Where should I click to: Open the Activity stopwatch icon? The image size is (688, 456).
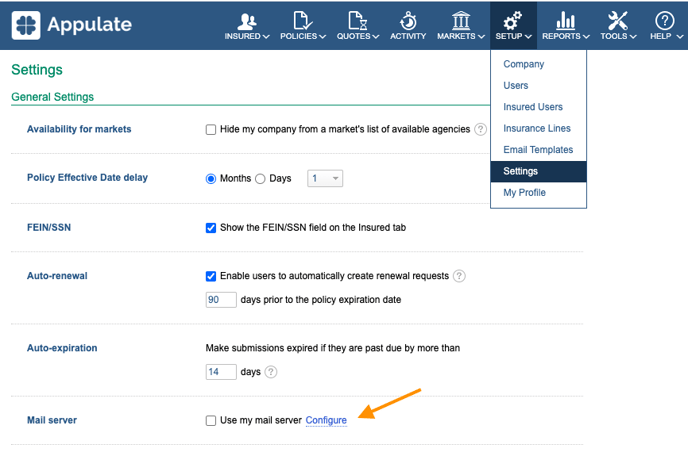coord(408,21)
